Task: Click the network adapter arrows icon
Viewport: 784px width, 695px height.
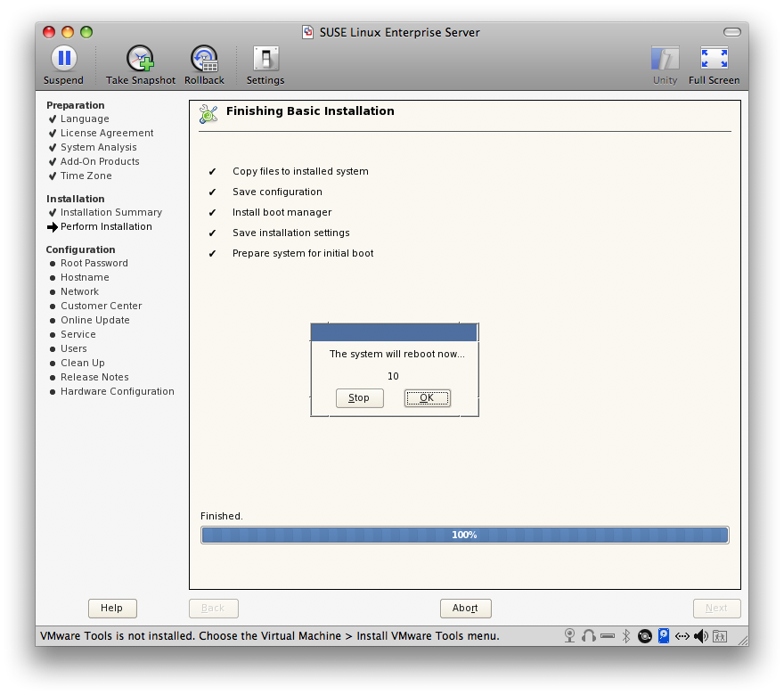Action: click(682, 635)
